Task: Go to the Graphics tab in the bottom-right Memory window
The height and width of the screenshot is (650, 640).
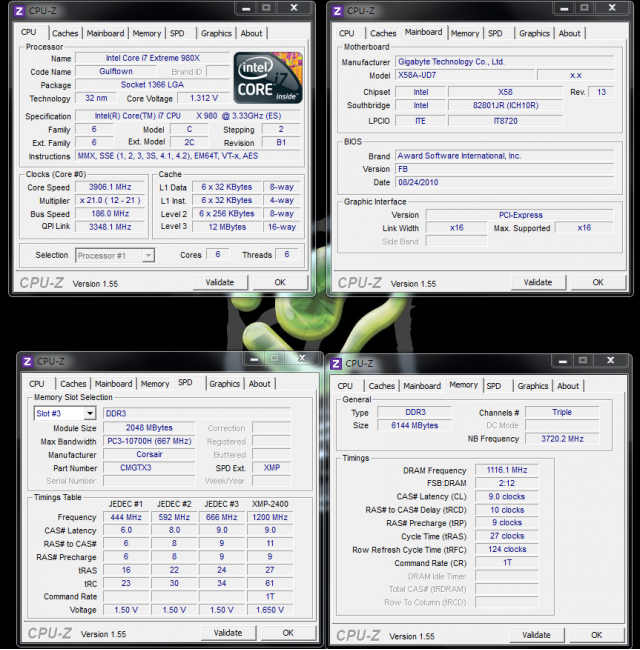Action: point(533,386)
